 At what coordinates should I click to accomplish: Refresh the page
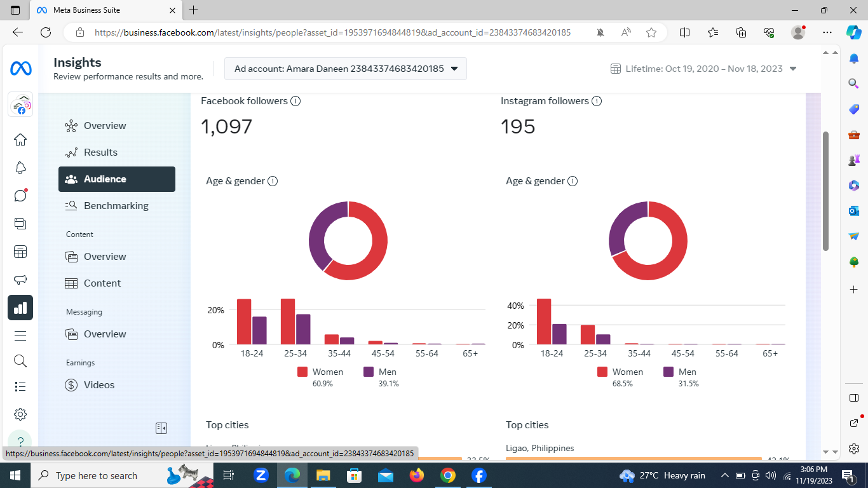(x=46, y=32)
